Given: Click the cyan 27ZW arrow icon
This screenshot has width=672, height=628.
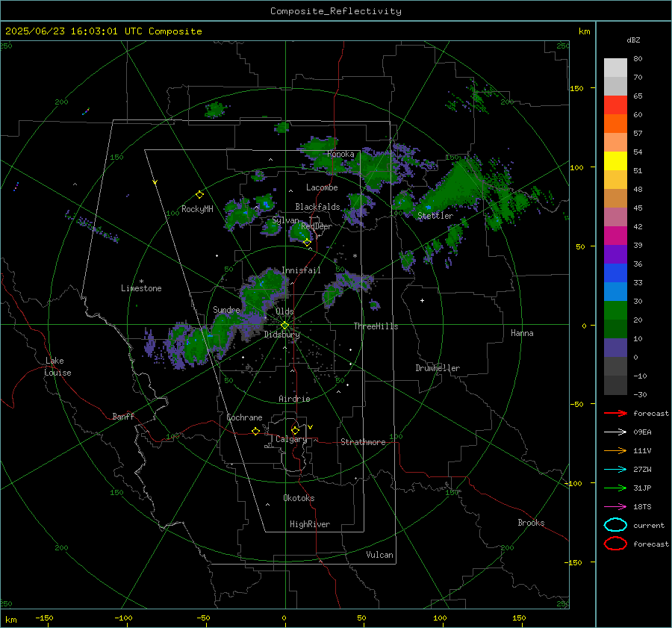Looking at the screenshot, I should pyautogui.click(x=615, y=470).
